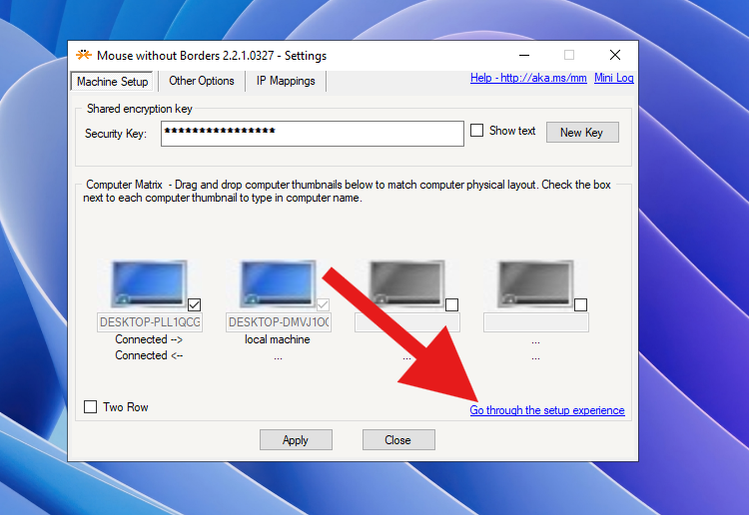Toggle the Two Row checkbox
This screenshot has width=749, height=515.
91,407
